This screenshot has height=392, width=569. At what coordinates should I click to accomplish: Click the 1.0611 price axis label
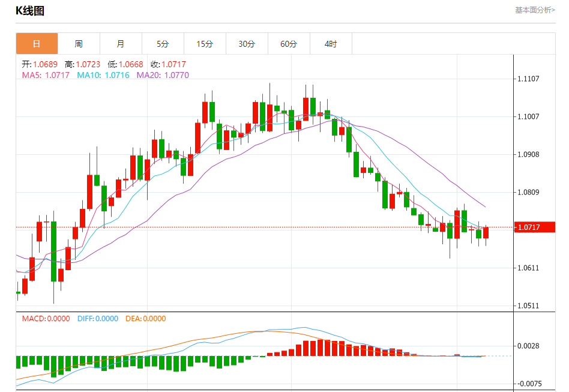click(x=528, y=268)
